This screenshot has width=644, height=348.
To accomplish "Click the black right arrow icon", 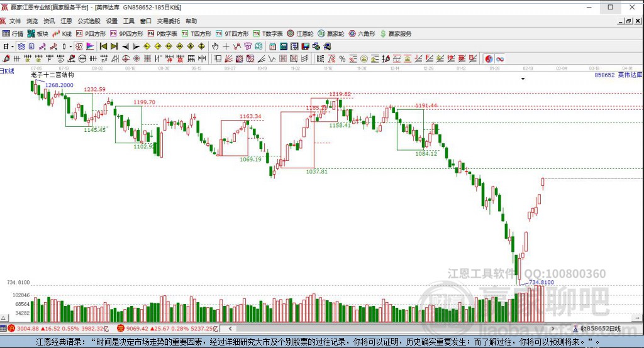I will (136, 46).
